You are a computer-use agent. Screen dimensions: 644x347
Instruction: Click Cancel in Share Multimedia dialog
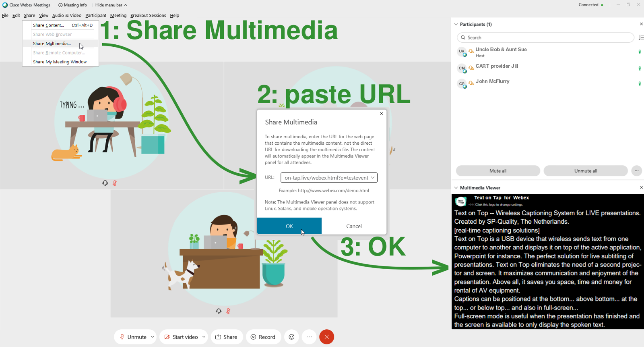click(354, 226)
